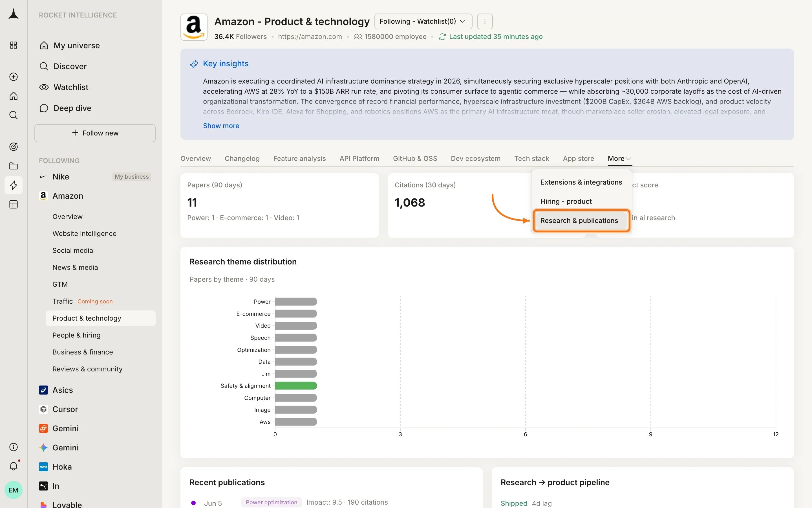Click the Asics logo icon in Following list
The height and width of the screenshot is (508, 812).
click(43, 390)
